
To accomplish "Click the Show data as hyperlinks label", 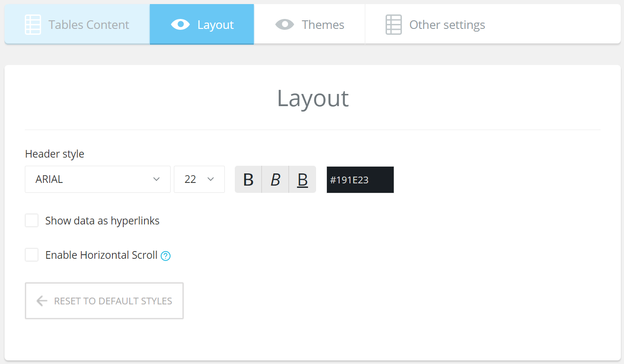I will [102, 221].
